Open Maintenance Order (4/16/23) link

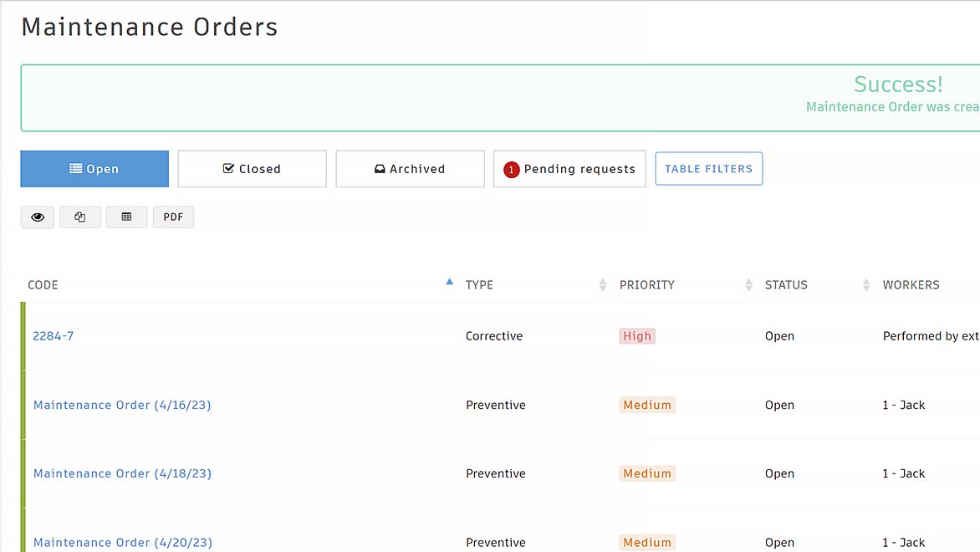pos(122,405)
